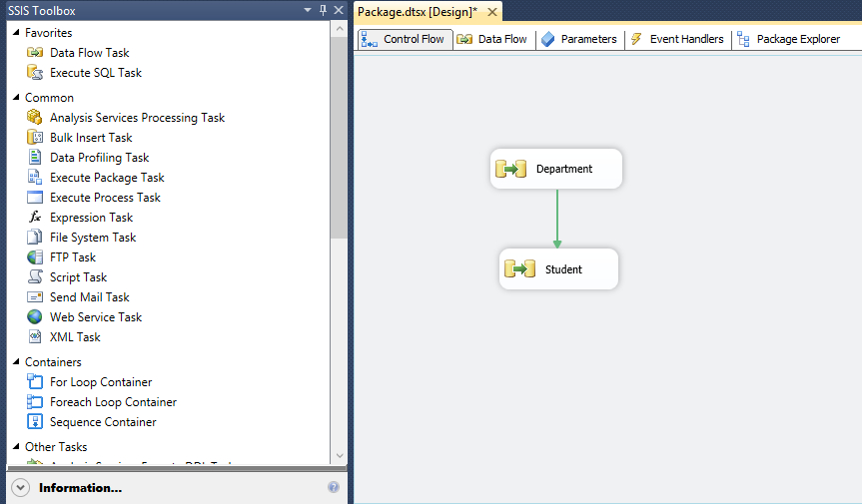Open the SSIS Toolbox window position dropdown
The height and width of the screenshot is (504, 862).
[308, 10]
